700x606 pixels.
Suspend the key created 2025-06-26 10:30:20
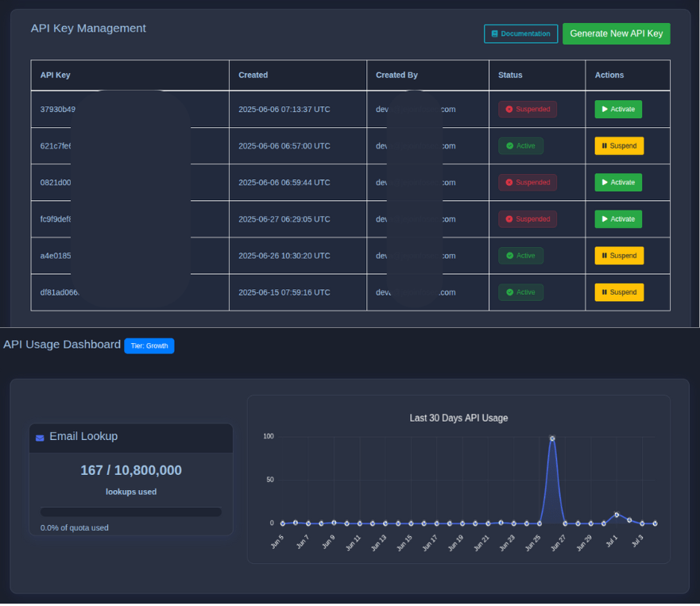coord(618,256)
